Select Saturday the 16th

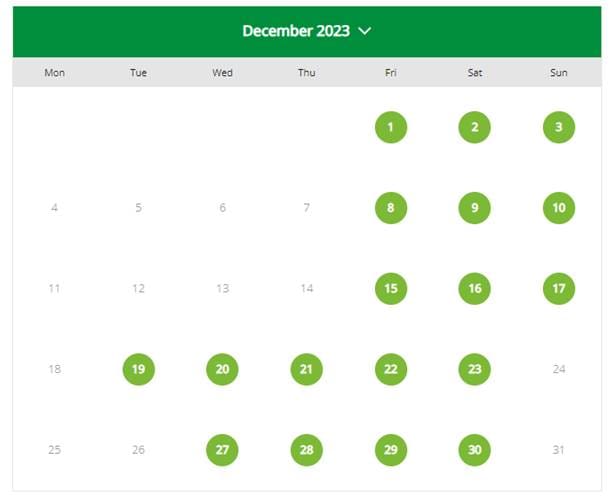[475, 289]
